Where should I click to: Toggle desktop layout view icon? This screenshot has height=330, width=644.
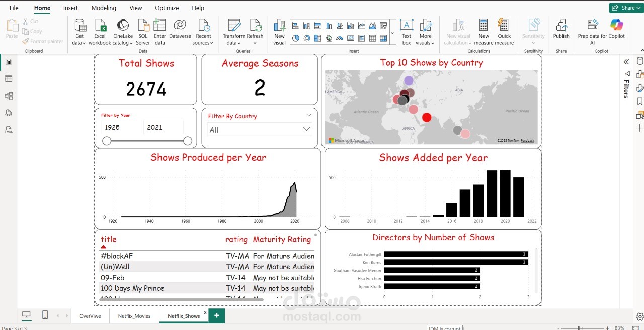coord(26,315)
